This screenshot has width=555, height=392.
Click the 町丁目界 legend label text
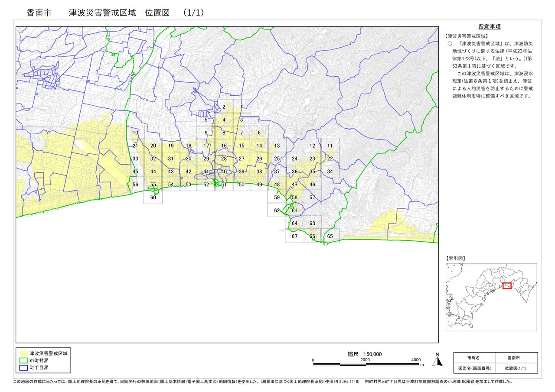point(39,368)
